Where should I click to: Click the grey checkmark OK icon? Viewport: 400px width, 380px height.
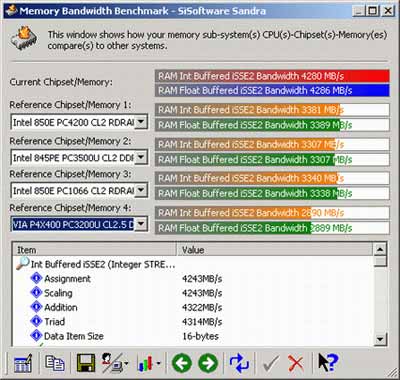271,363
